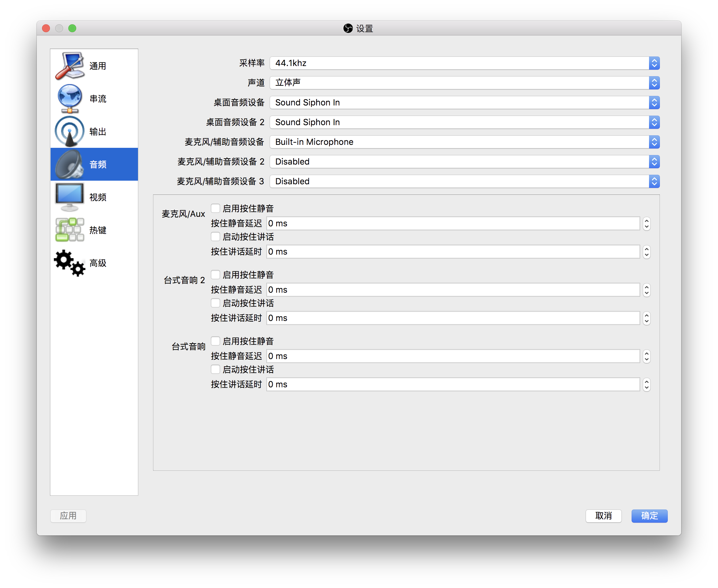Select the 热键 keyboard icon

point(69,230)
